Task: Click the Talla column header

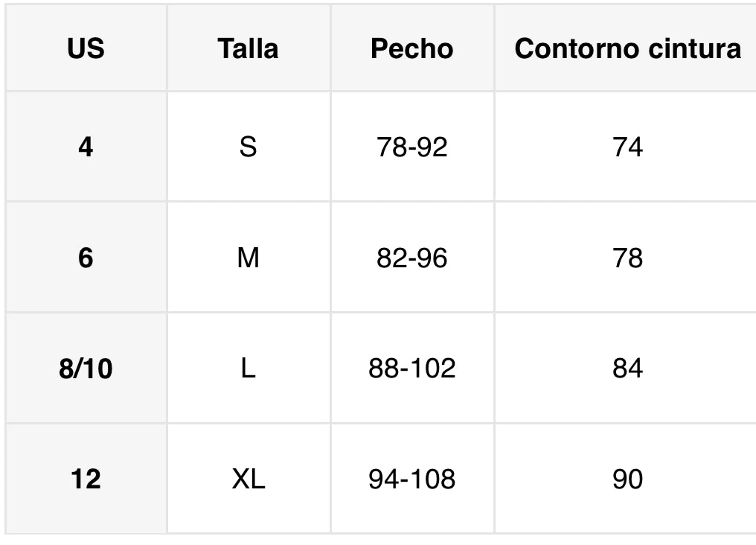Action: pyautogui.click(x=248, y=48)
